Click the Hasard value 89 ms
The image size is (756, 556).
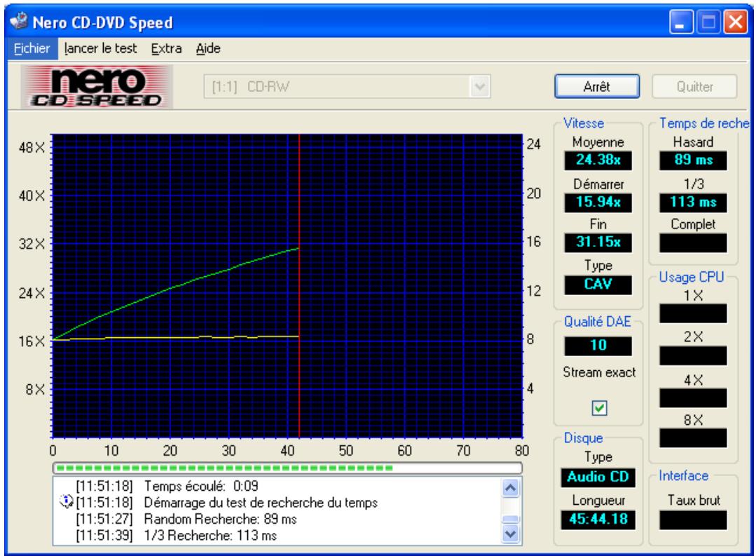[x=693, y=160]
